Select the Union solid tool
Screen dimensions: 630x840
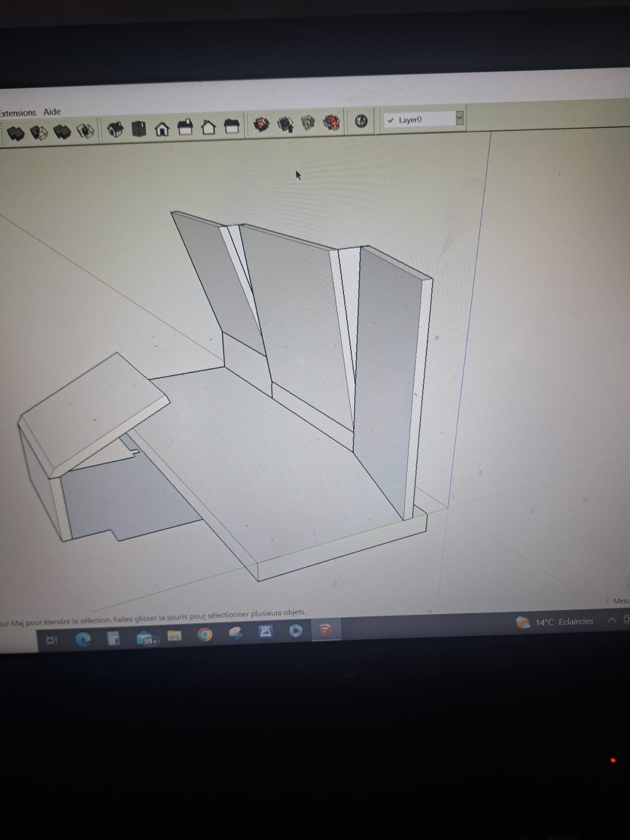point(15,133)
